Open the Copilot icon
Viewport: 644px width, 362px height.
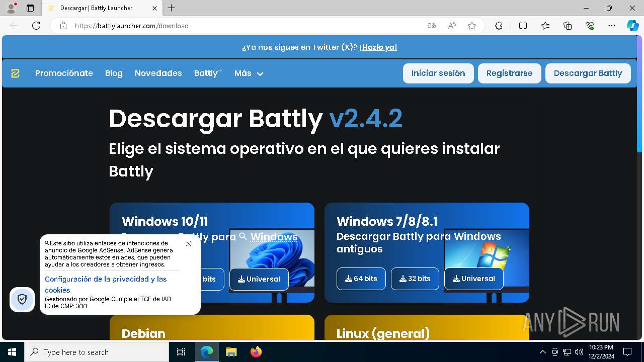click(632, 26)
